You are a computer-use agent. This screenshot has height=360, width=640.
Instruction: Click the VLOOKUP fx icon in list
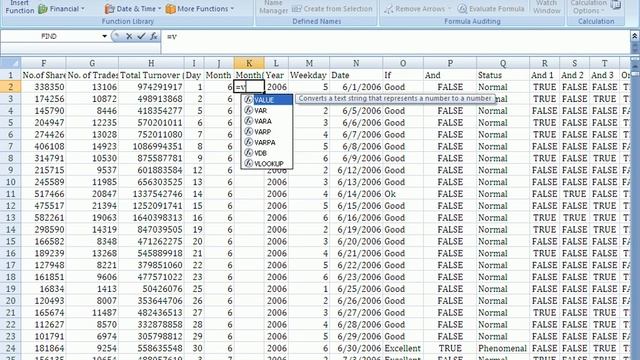click(x=248, y=164)
